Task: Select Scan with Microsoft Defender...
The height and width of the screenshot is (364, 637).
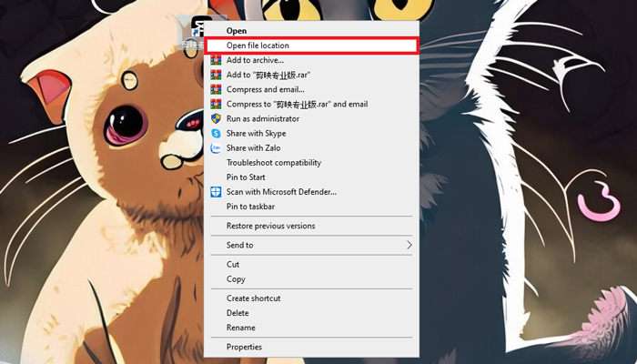Action: pyautogui.click(x=311, y=192)
